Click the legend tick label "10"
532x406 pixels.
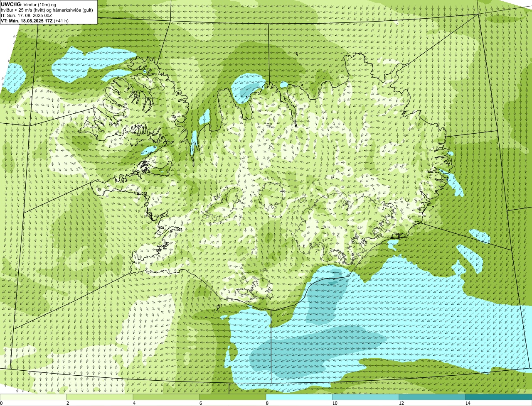(x=335, y=403)
